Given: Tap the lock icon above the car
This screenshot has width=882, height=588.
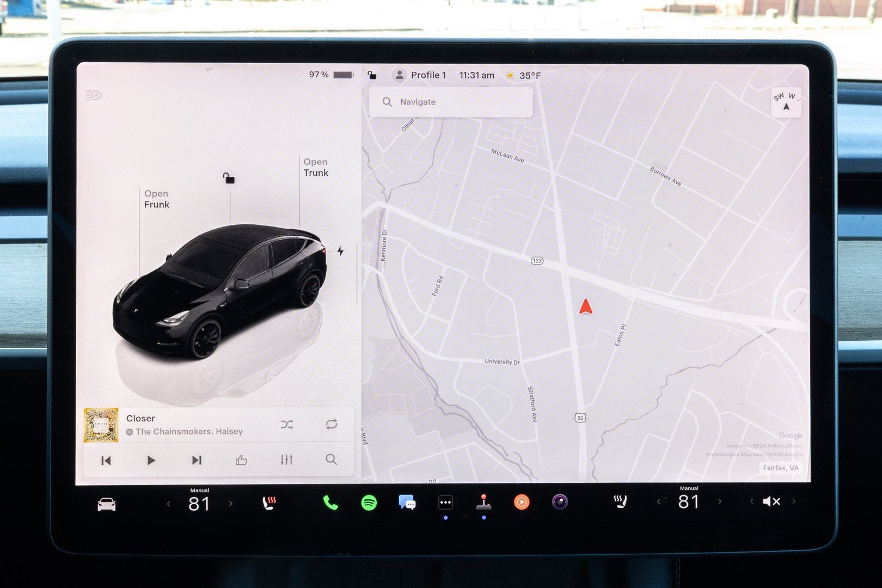Looking at the screenshot, I should 229,178.
